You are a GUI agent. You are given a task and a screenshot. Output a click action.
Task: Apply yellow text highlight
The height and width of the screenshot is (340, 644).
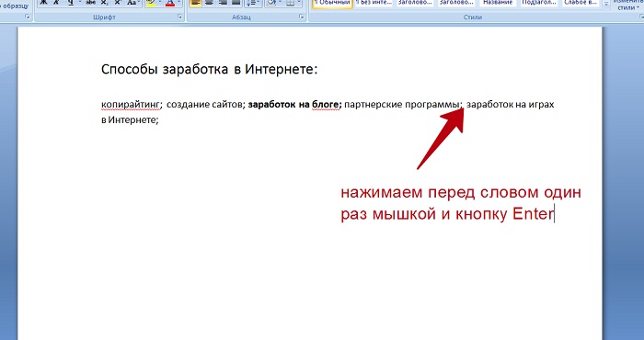[151, 3]
